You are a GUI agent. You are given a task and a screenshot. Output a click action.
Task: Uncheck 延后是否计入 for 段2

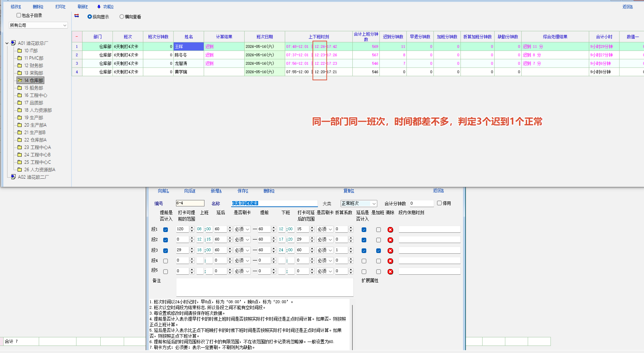click(364, 240)
